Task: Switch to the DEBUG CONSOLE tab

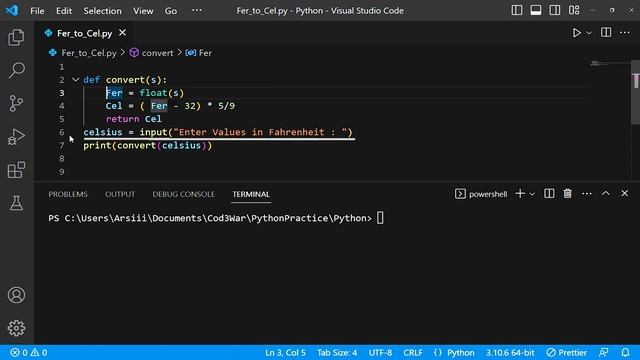Action: coord(184,194)
